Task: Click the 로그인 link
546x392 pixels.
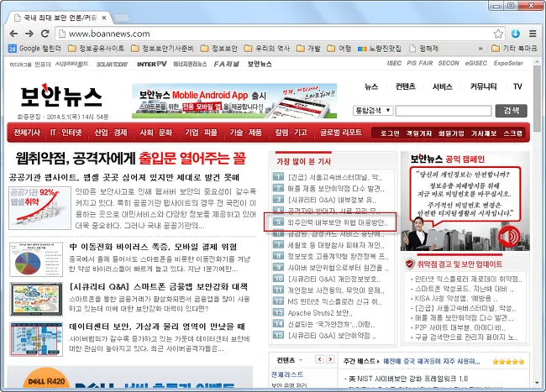Action: (x=390, y=133)
